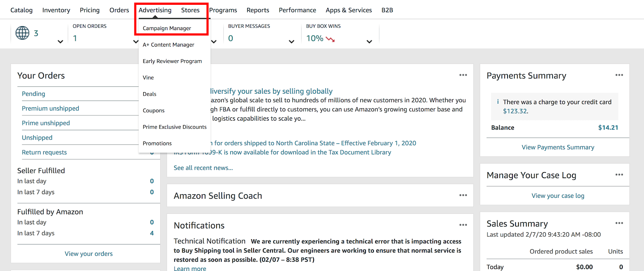Open the news widget three-dot menu
The width and height of the screenshot is (644, 271).
coord(463,75)
